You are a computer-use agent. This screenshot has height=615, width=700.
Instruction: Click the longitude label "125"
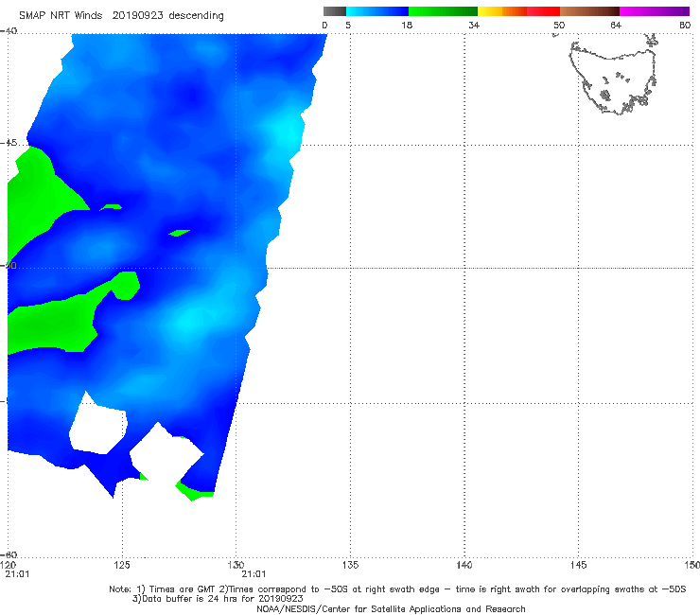(122, 565)
